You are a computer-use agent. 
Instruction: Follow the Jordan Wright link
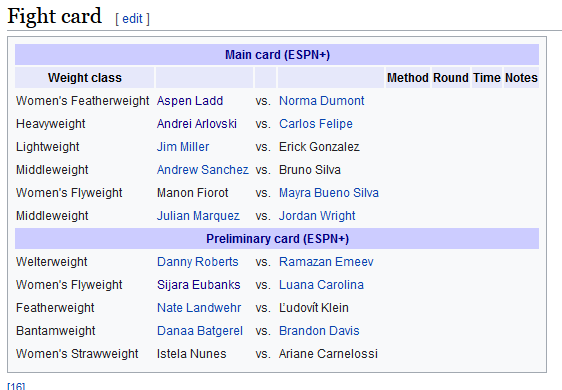click(x=317, y=216)
